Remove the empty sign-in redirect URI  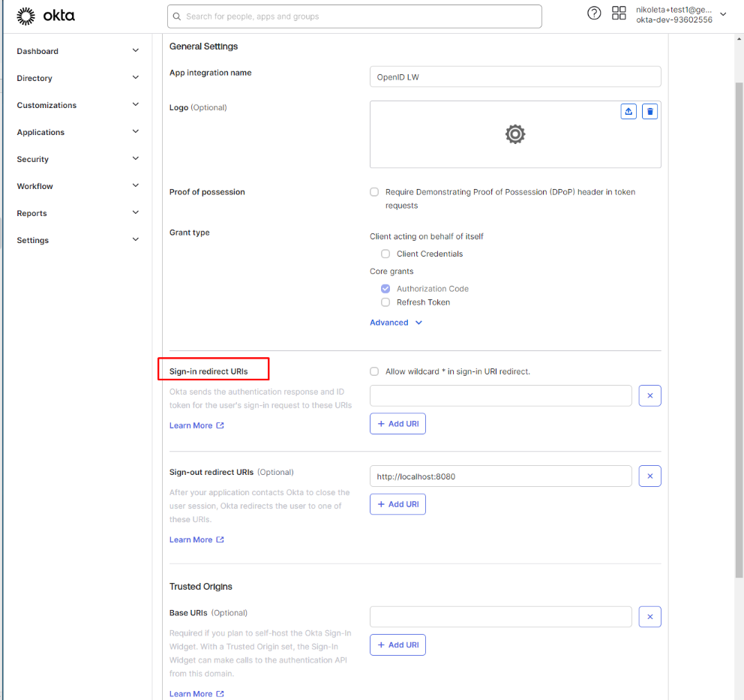[649, 396]
